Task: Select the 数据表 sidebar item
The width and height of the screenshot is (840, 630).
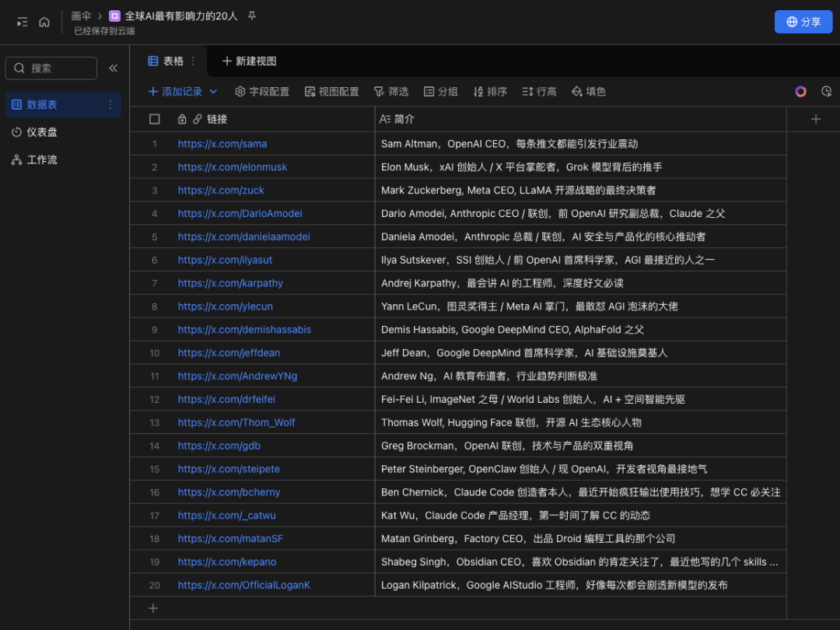Action: (63, 104)
